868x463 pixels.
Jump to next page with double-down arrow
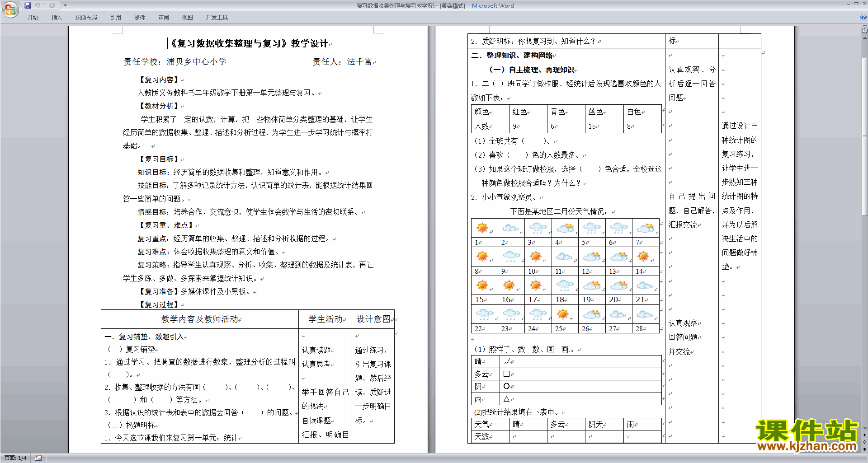click(865, 449)
